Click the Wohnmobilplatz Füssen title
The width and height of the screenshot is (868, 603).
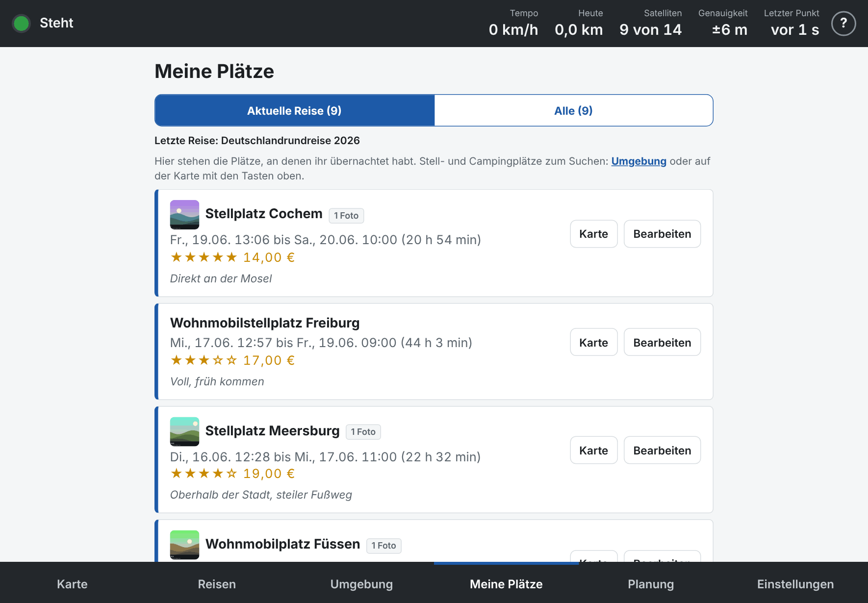click(282, 544)
